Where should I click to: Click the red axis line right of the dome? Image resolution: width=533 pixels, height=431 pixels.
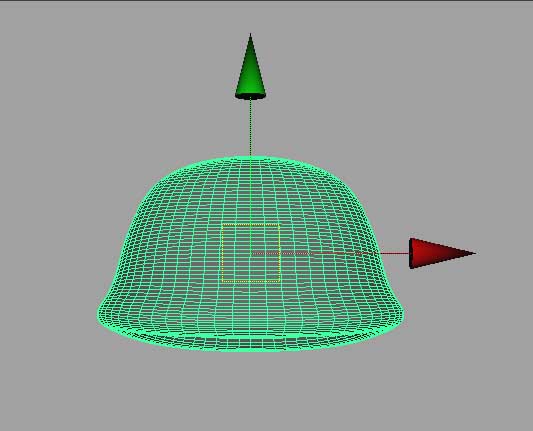coord(394,253)
